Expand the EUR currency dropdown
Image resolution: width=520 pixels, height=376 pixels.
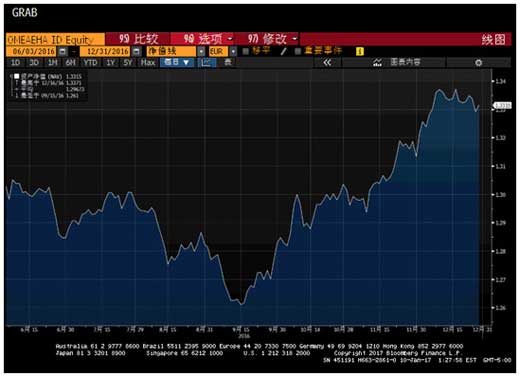(x=233, y=51)
